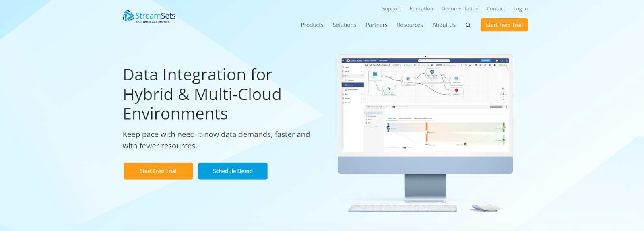This screenshot has width=644, height=231.
Task: Visit the Education link
Action: click(x=421, y=9)
